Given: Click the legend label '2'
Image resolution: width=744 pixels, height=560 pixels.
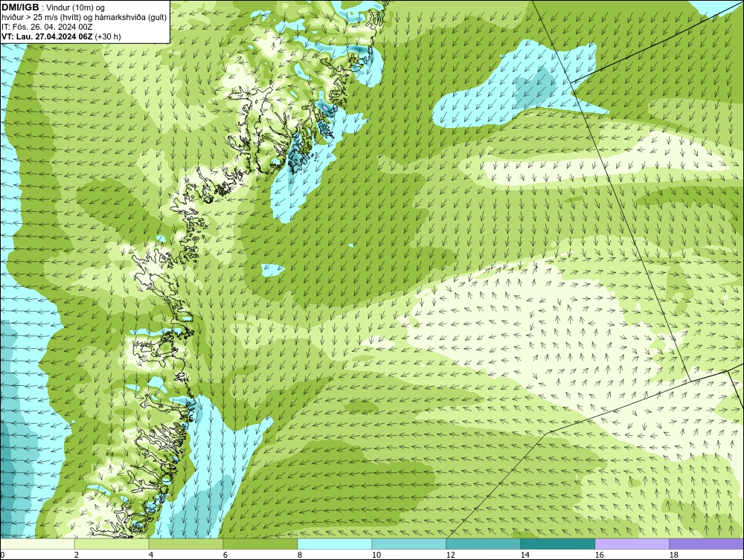Looking at the screenshot, I should [77, 555].
